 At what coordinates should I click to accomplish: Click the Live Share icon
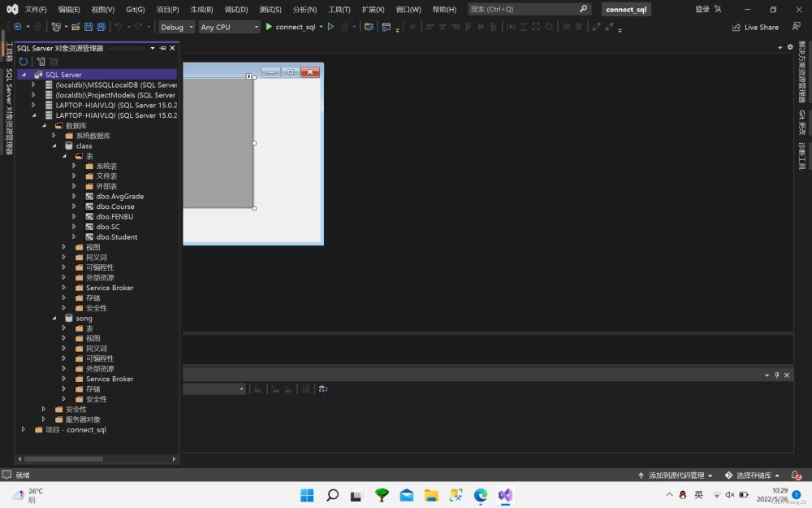click(x=737, y=27)
